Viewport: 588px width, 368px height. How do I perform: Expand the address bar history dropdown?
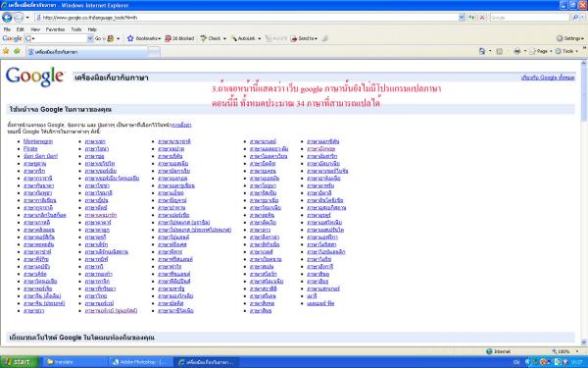click(x=462, y=18)
